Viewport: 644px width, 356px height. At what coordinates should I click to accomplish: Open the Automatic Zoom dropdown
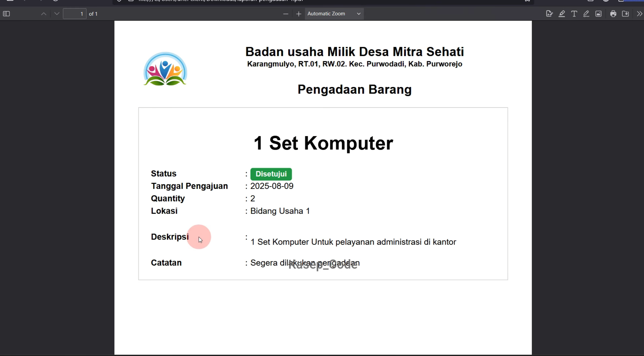[334, 14]
